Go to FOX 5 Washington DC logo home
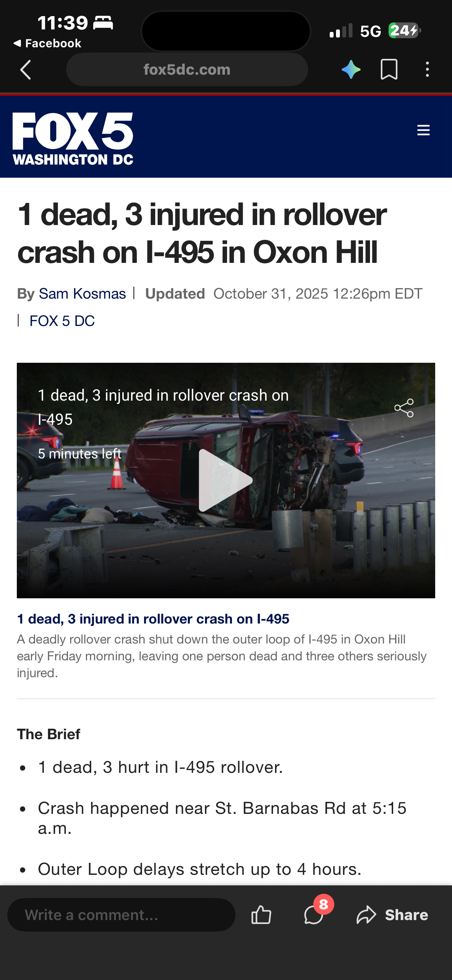Image resolution: width=452 pixels, height=980 pixels. pos(73,138)
